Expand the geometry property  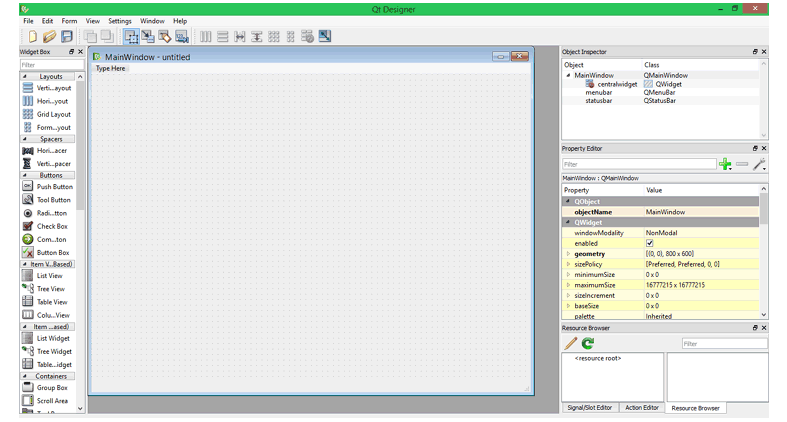pos(568,254)
